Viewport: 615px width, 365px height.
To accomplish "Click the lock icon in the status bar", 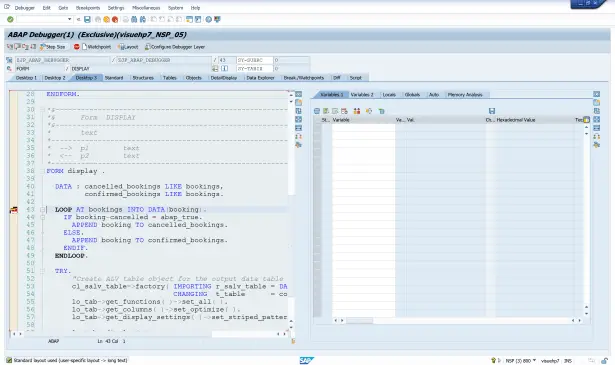I will coord(604,360).
